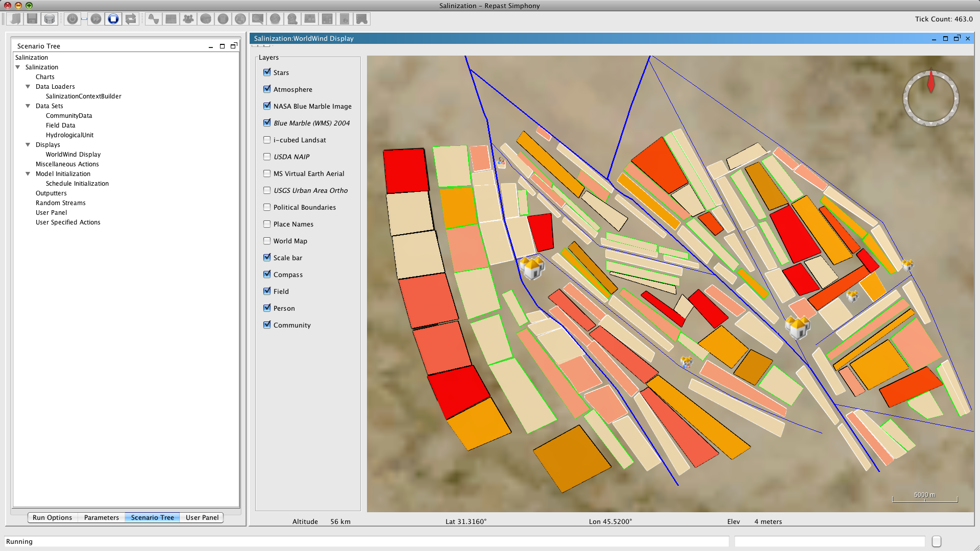Screen dimensions: 980x551
Task: Click the Reset Run toolbar icon
Action: [131, 19]
